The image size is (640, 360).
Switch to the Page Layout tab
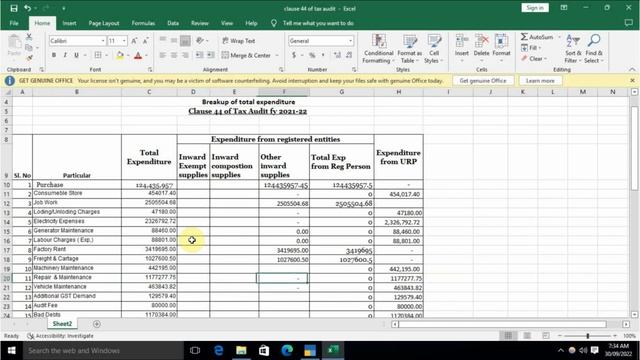coord(104,23)
